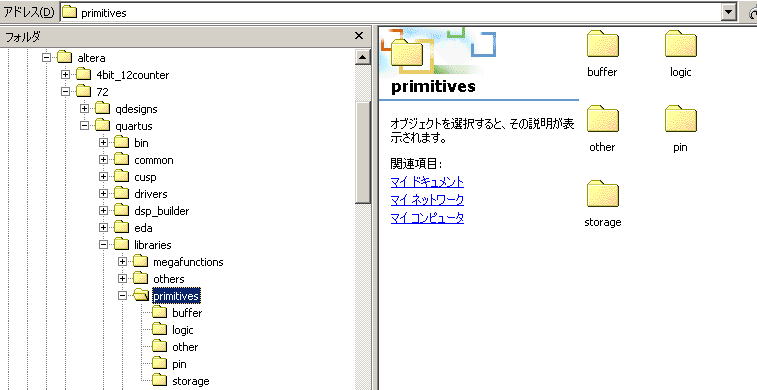The image size is (757, 390).
Task: Select the others folder icon in the tree
Action: coord(140,278)
